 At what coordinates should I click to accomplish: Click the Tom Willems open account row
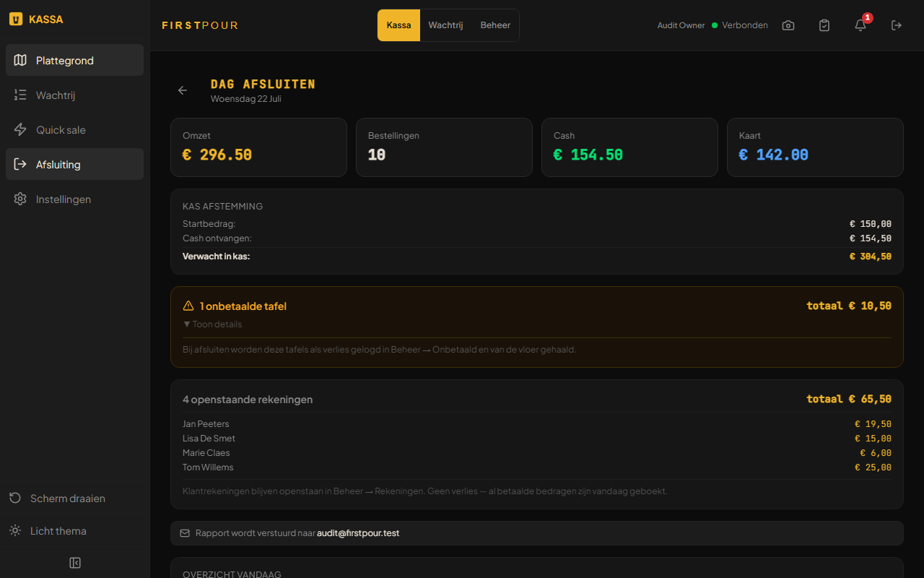pyautogui.click(x=537, y=467)
